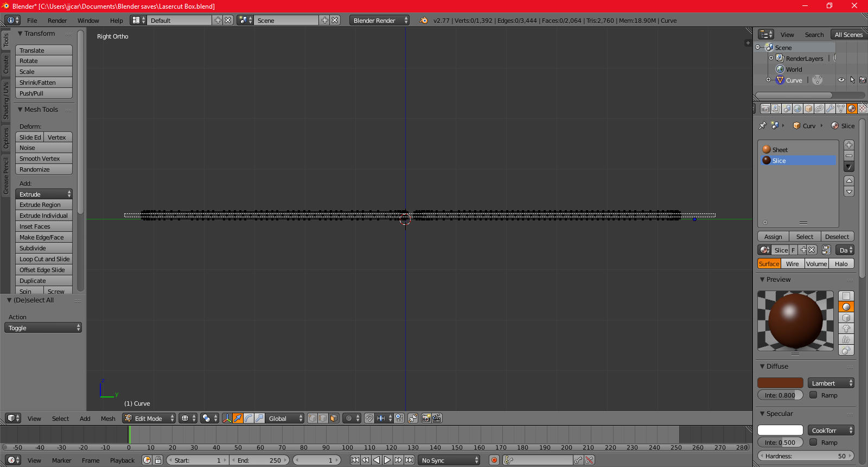Open the Render menu
This screenshot has height=467, width=868.
point(57,20)
